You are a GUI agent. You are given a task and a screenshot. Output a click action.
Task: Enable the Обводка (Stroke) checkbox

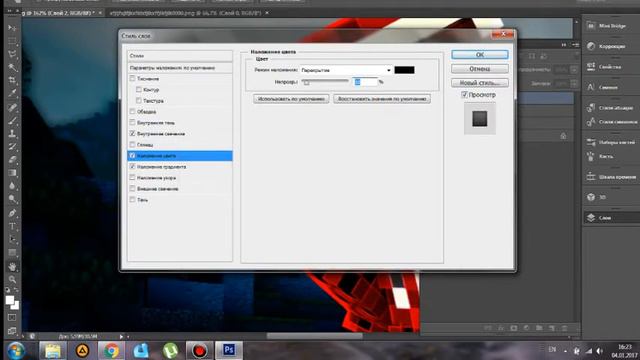[x=132, y=111]
